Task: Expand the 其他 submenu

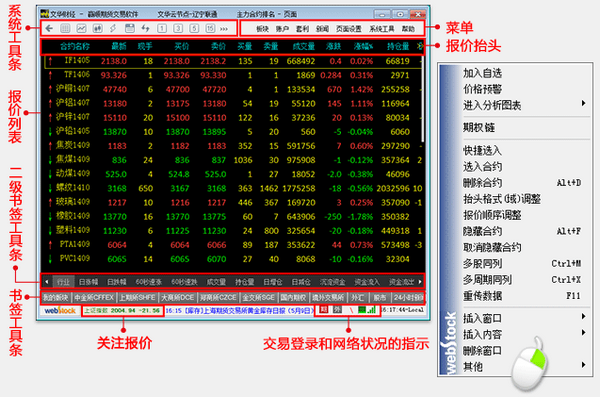Action: 524,366
